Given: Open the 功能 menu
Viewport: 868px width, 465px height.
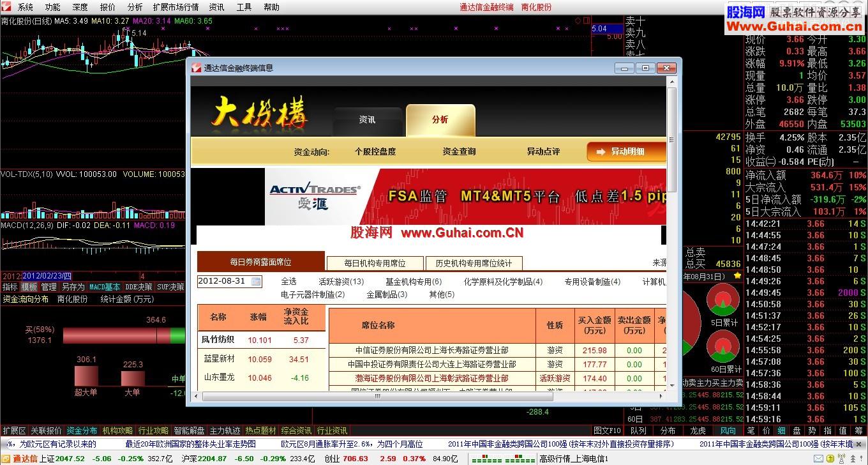Looking at the screenshot, I should pos(53,7).
